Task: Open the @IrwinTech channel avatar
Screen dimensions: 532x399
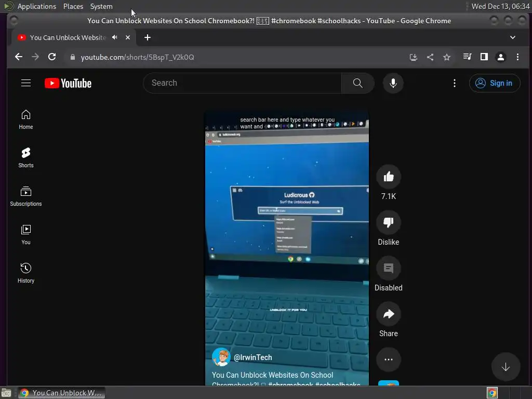Action: pyautogui.click(x=221, y=357)
